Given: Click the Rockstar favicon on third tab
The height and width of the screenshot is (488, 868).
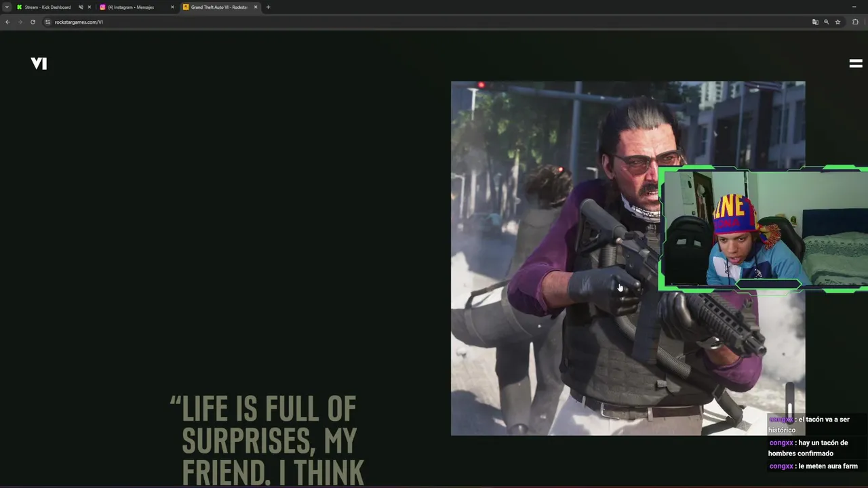Looking at the screenshot, I should [x=186, y=7].
